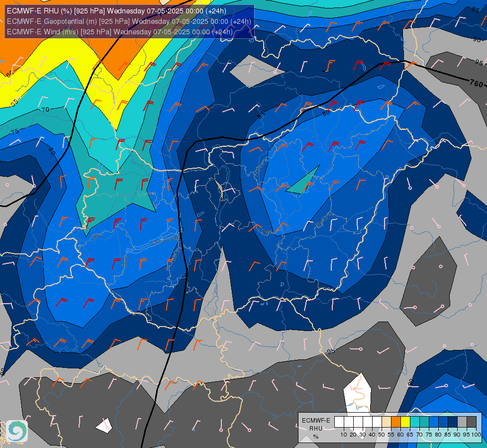Screen dimensions: 487x448
Task: Select the Somogy county label on map
Action: (163, 240)
